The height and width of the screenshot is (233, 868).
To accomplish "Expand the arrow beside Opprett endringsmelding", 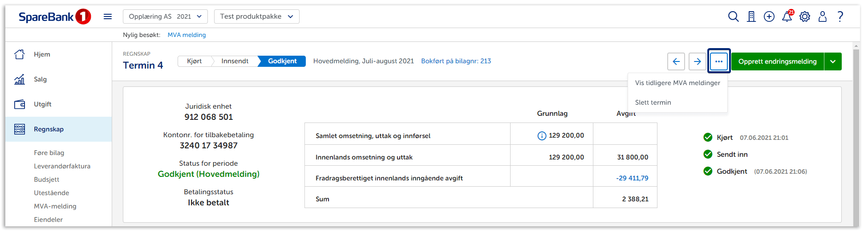I will point(833,61).
